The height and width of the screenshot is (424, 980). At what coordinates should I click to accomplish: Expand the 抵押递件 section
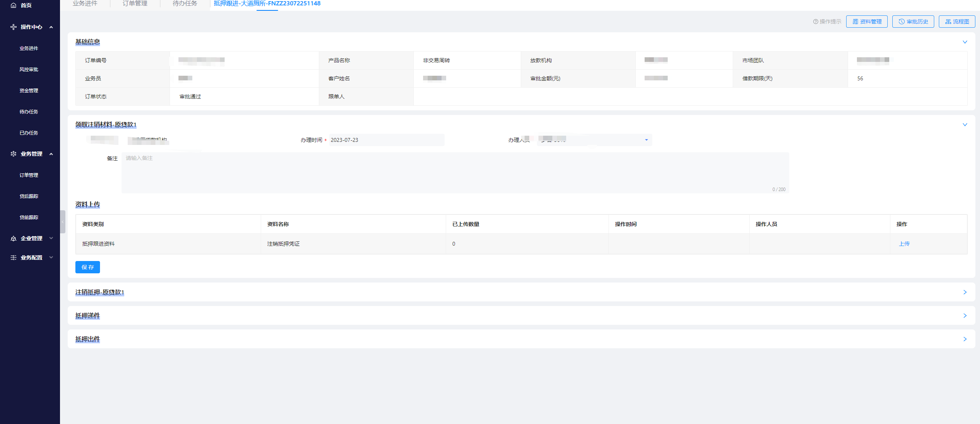click(x=965, y=316)
